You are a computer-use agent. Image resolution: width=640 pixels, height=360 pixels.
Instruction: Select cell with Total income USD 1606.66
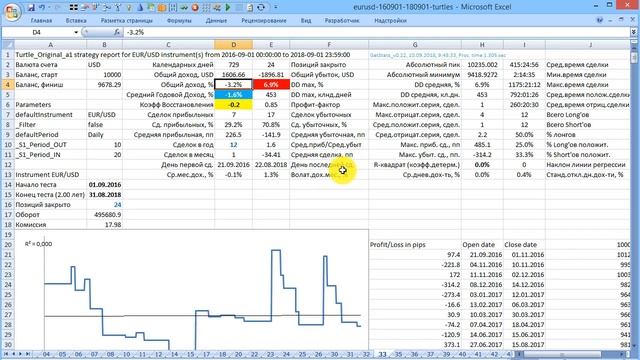233,75
